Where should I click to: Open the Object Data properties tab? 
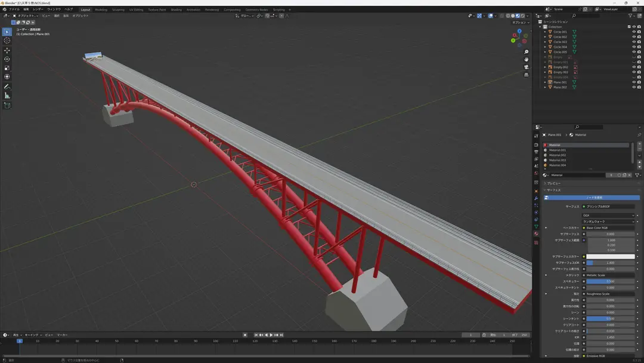pos(536,226)
